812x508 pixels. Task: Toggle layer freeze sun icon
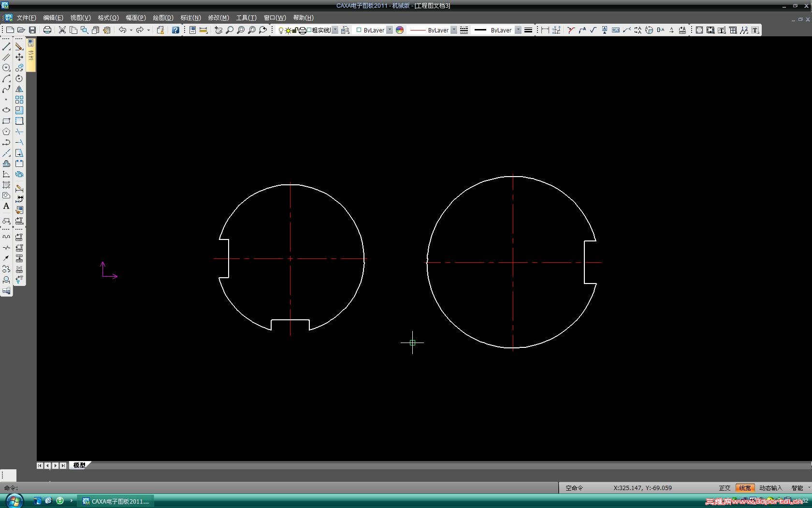click(288, 30)
